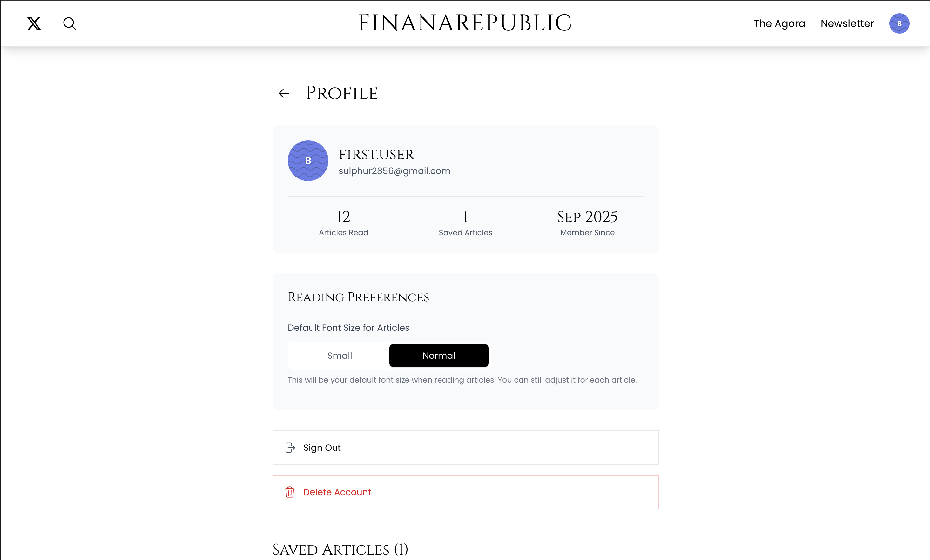This screenshot has height=560, width=930.
Task: Click the FIRST.USER username text
Action: coord(376,155)
